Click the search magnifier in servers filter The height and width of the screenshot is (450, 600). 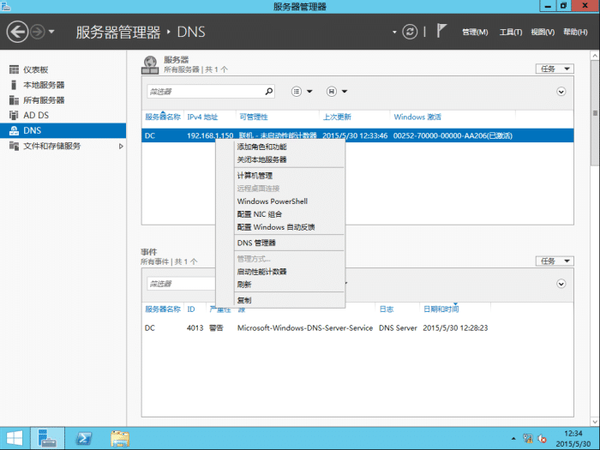tap(269, 91)
